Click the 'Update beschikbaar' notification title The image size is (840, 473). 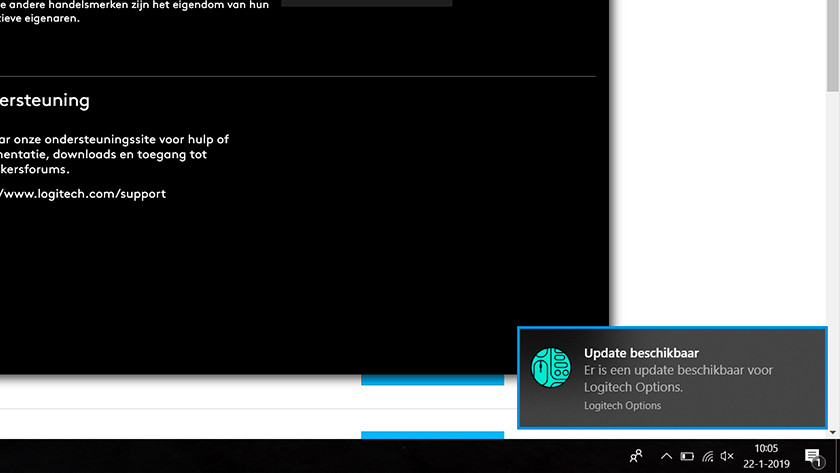click(641, 353)
